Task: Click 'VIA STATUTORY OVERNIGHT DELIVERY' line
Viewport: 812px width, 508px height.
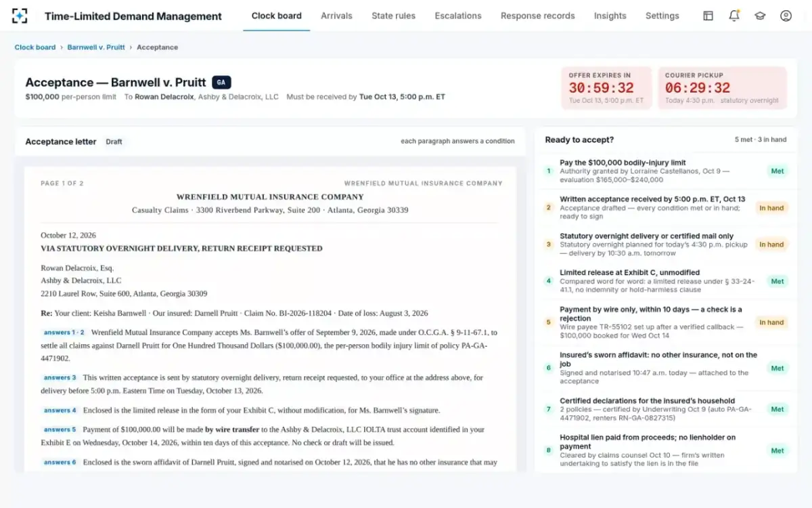Action: [x=181, y=249]
